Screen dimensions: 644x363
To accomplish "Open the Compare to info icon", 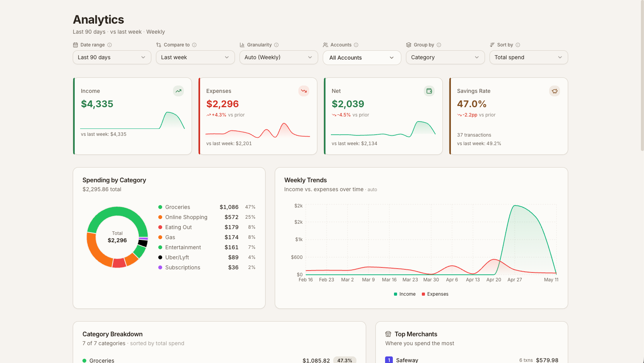I will 194,45.
